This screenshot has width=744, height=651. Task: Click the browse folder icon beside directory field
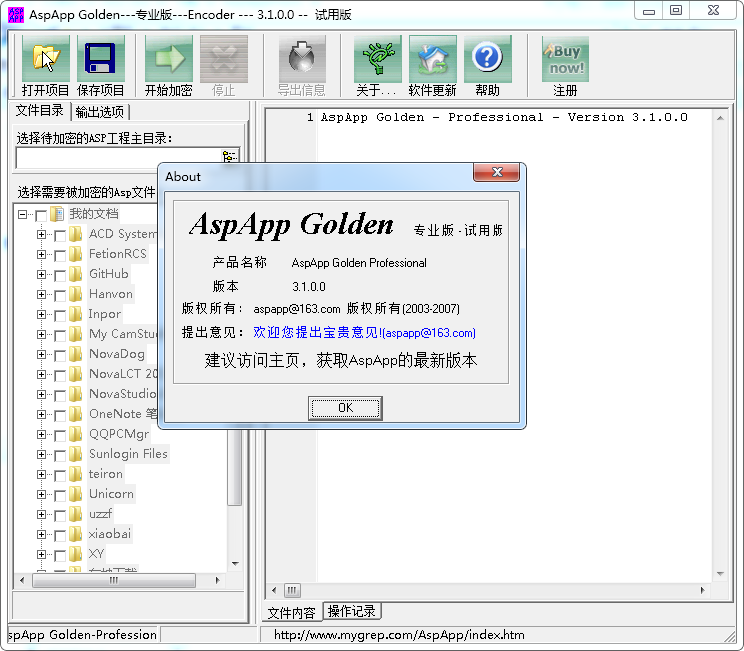(230, 157)
